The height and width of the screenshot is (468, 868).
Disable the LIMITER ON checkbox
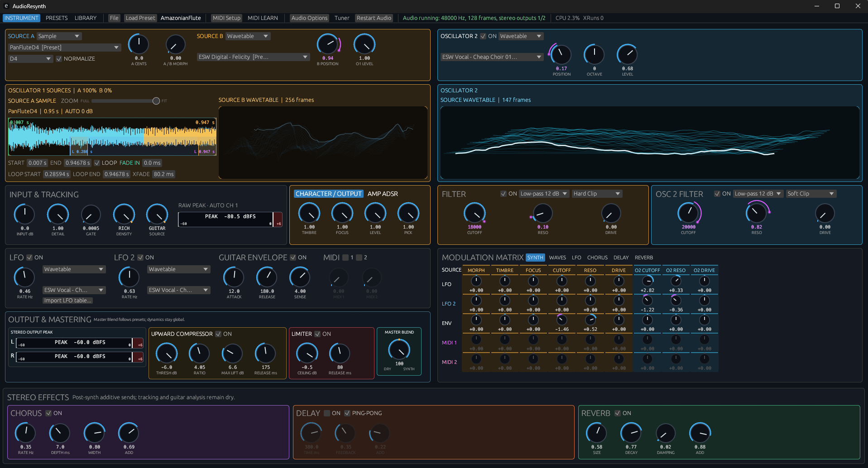[317, 334]
